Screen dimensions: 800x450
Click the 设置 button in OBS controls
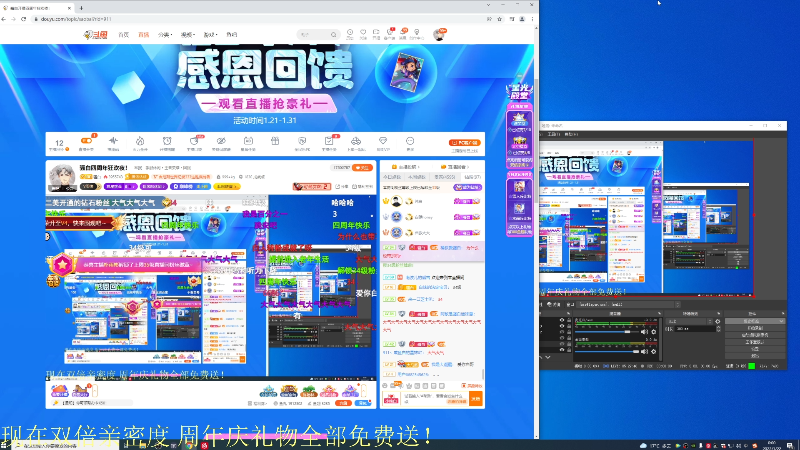[x=755, y=349]
